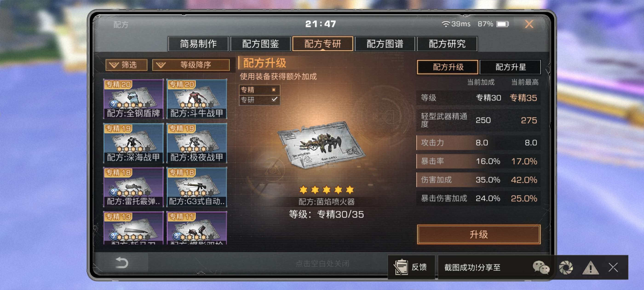This screenshot has width=644, height=290.
Task: Click the 升级 upgrade button
Action: [478, 235]
